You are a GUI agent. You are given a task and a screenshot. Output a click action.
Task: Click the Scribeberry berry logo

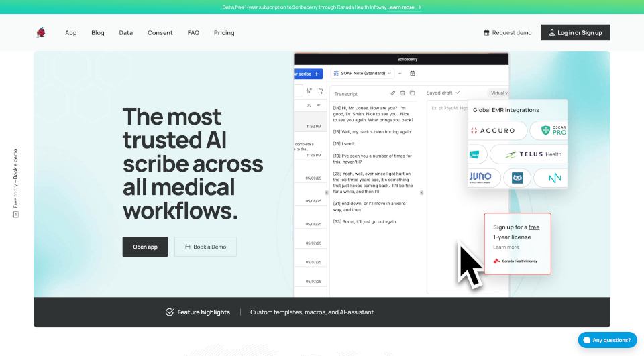click(41, 32)
